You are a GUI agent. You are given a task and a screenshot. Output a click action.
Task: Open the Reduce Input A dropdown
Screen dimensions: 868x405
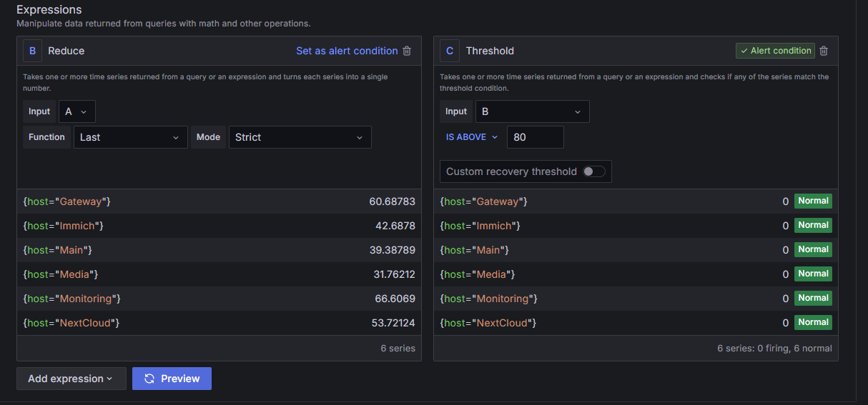77,111
